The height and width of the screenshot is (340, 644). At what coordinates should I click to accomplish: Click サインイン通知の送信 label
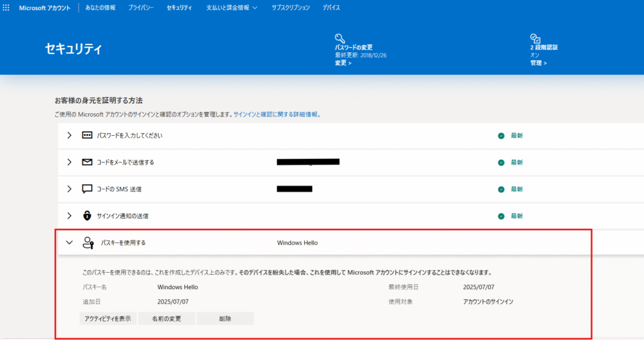click(x=123, y=216)
